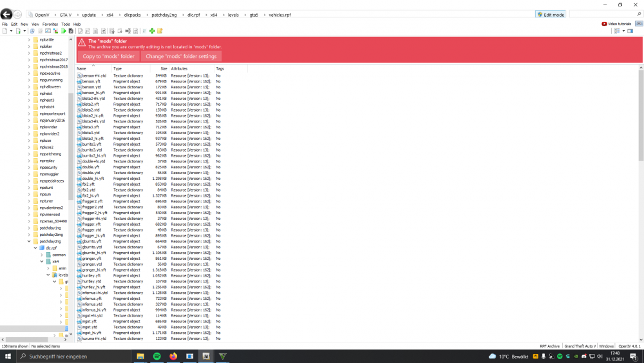Image resolution: width=644 pixels, height=363 pixels.
Task: Click the checkmark panel toolbar icon
Action: pos(48,31)
